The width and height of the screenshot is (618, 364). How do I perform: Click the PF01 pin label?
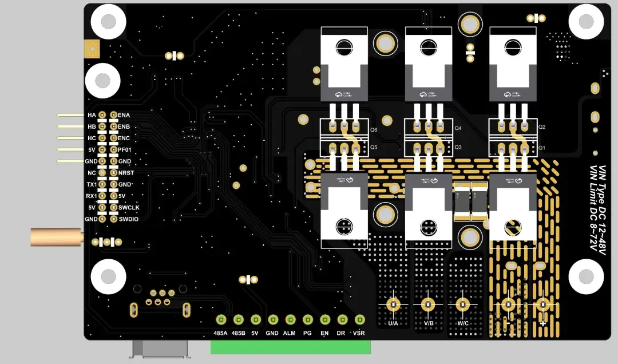click(x=125, y=150)
